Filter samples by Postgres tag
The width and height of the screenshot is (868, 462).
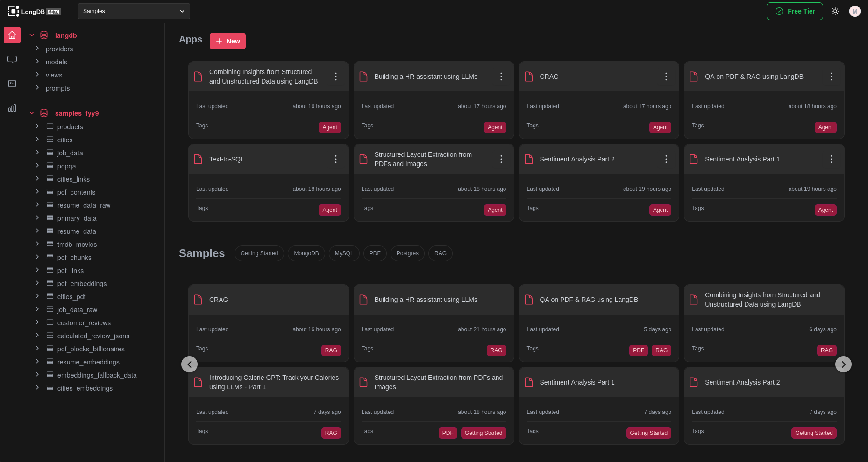point(407,253)
